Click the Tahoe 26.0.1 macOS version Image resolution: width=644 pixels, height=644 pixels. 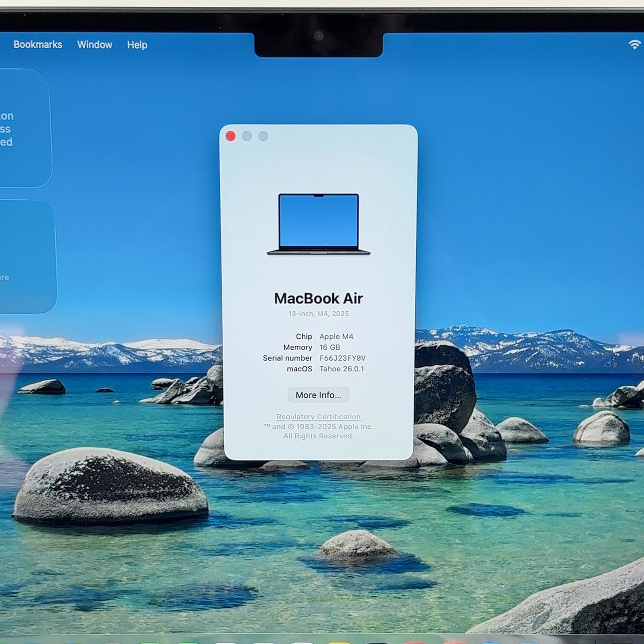pyautogui.click(x=341, y=369)
